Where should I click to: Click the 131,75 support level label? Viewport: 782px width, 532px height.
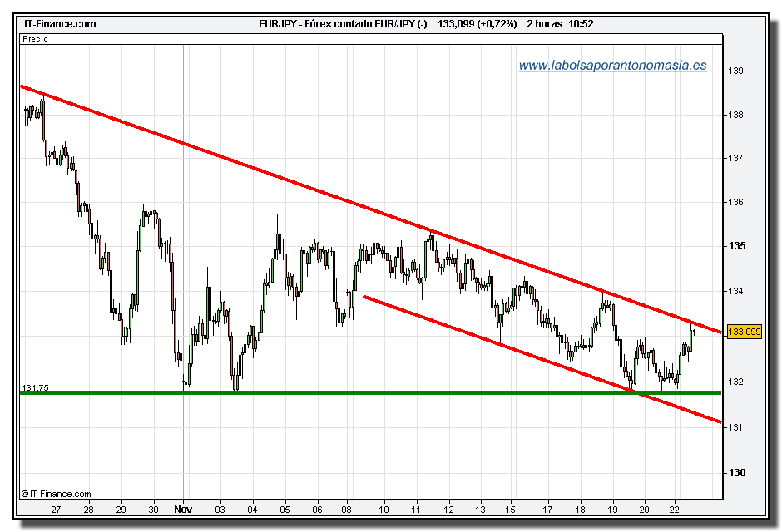tap(35, 387)
